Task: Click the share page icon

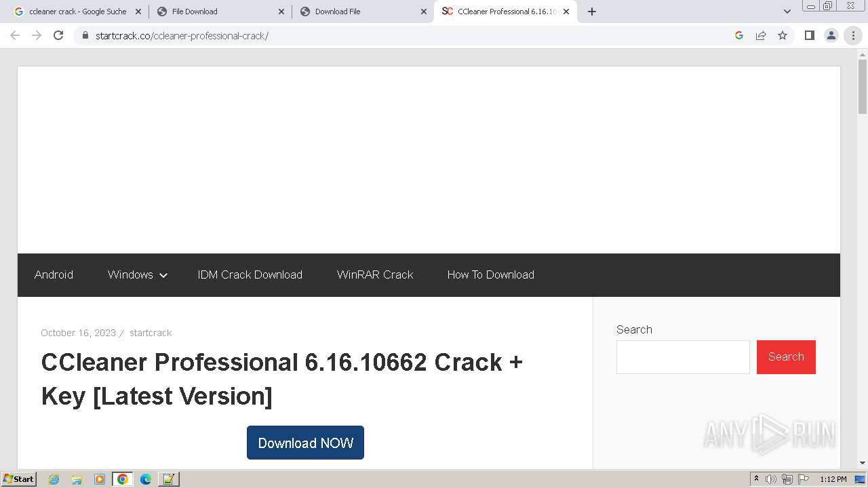Action: 761,35
